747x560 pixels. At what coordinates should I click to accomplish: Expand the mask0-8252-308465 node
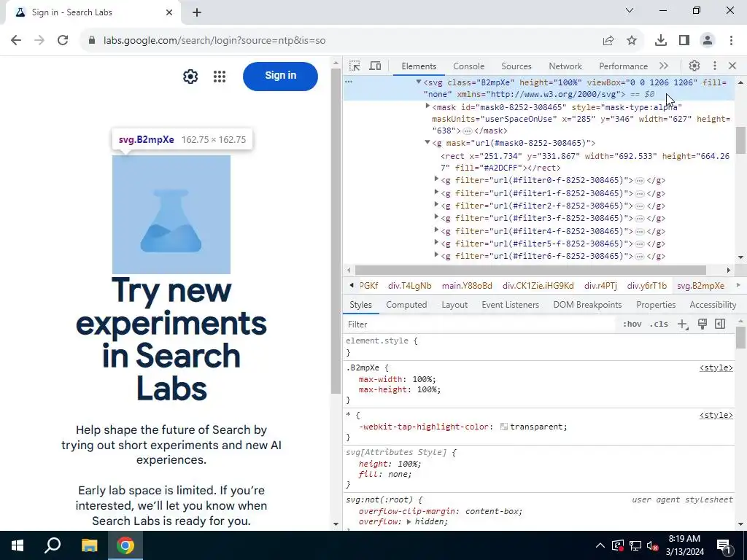point(427,106)
